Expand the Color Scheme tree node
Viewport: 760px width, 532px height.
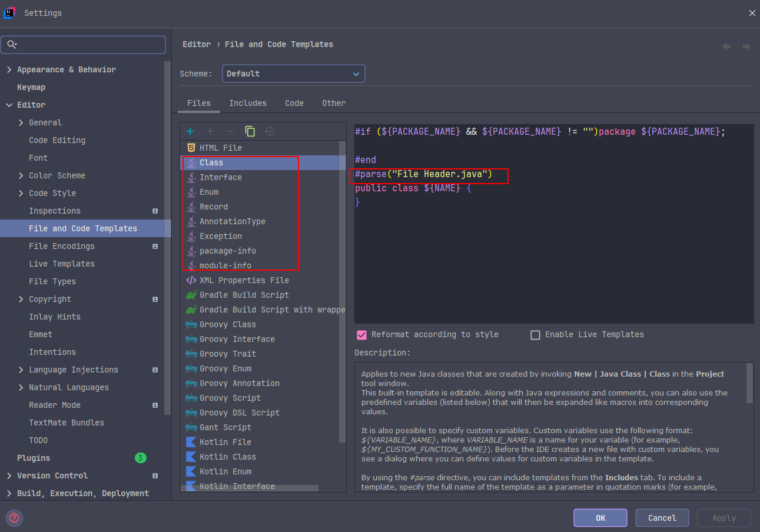(21, 175)
